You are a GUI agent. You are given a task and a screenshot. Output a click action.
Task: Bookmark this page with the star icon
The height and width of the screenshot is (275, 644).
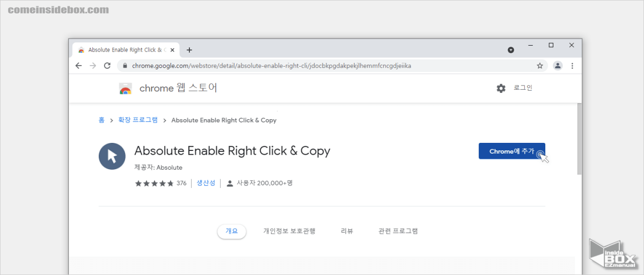(540, 66)
